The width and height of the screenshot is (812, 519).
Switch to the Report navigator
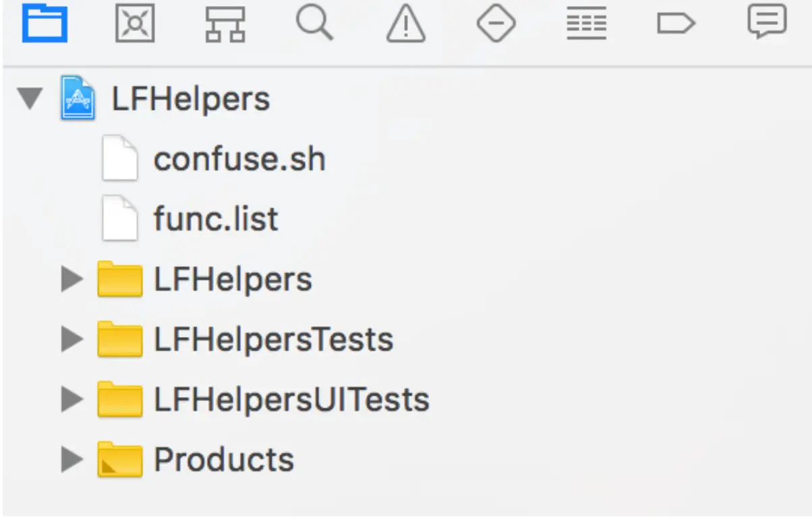767,23
